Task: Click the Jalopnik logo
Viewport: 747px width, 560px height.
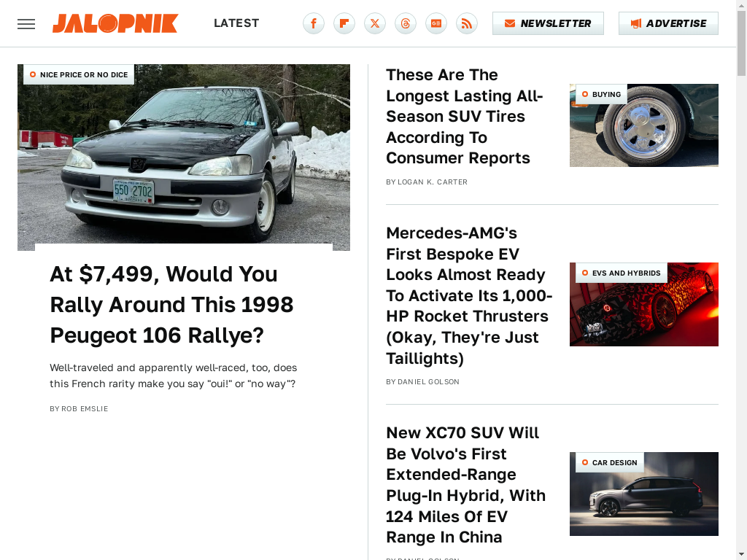Action: tap(115, 23)
